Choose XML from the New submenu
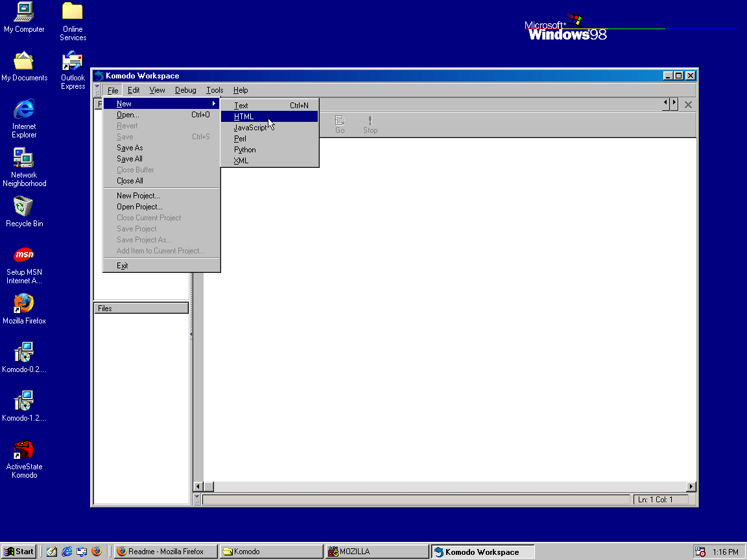Viewport: 747px width, 560px height. [270, 161]
